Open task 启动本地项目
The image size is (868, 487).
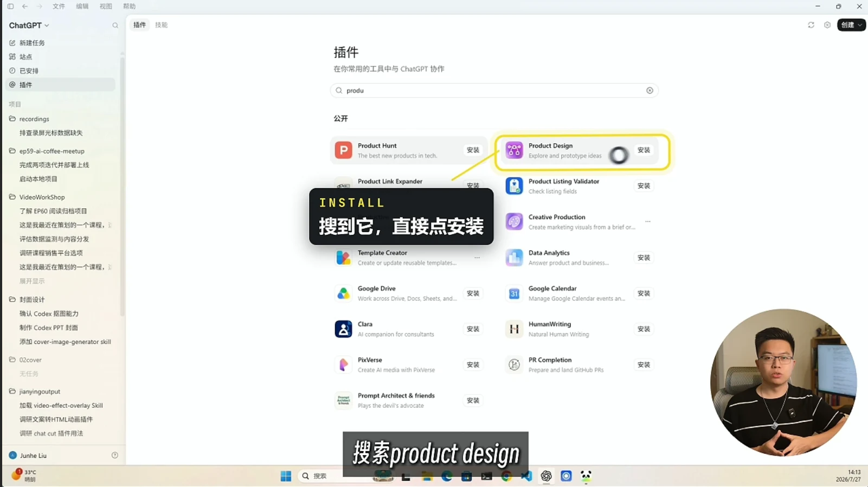click(x=38, y=179)
